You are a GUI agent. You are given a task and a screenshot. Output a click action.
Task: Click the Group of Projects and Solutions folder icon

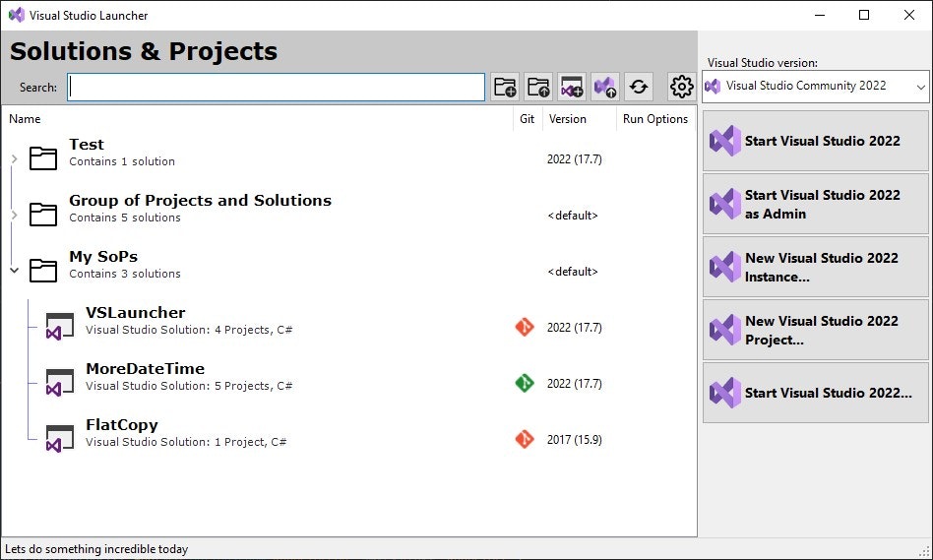(x=43, y=215)
